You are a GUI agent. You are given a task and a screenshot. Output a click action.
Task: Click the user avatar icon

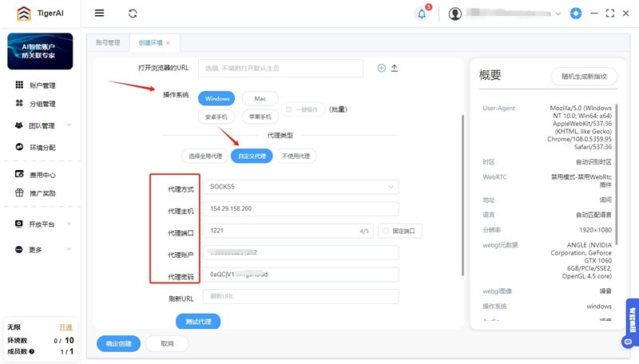click(x=455, y=14)
